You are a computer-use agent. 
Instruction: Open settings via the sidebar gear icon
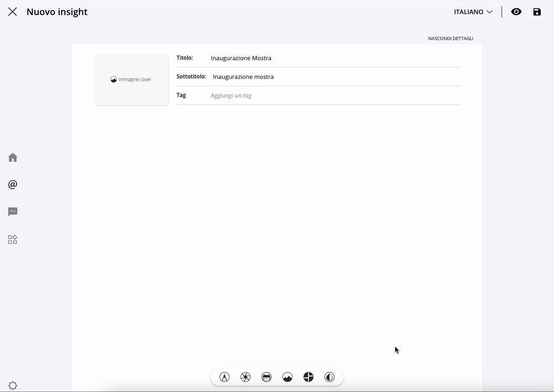click(x=13, y=386)
